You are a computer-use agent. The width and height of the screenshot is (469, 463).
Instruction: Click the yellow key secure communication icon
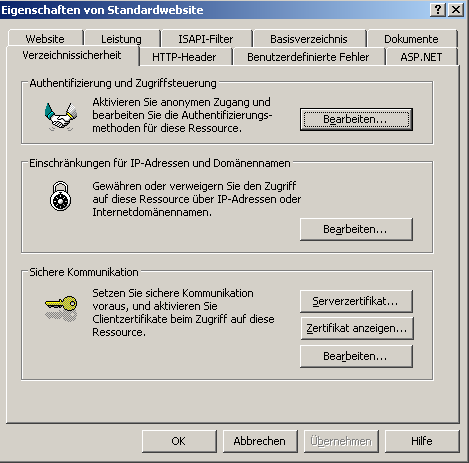tap(61, 308)
